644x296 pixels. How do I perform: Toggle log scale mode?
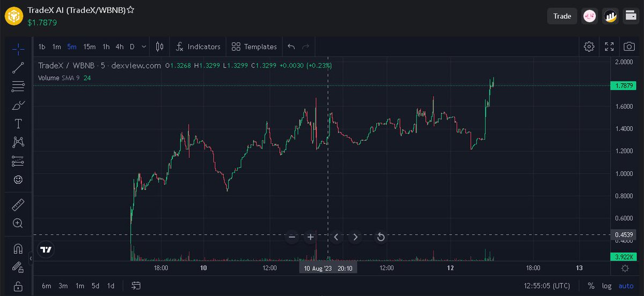pyautogui.click(x=606, y=285)
